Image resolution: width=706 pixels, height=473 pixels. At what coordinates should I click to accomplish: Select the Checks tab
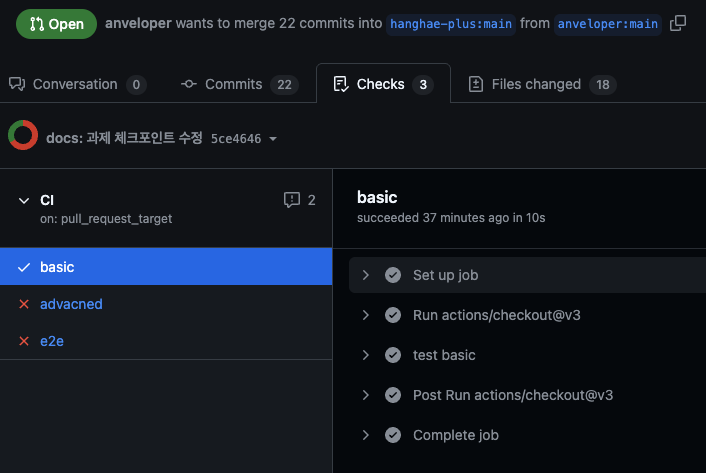coord(383,84)
